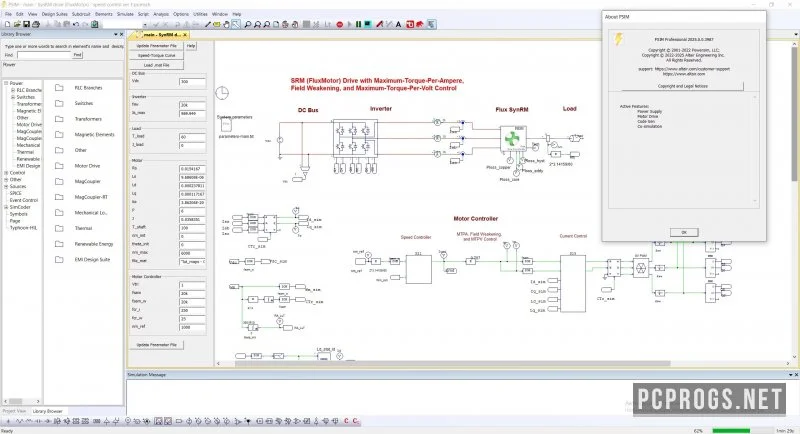The height and width of the screenshot is (434, 800).
Task: Click the Help button in parameter panel
Action: (x=191, y=46)
